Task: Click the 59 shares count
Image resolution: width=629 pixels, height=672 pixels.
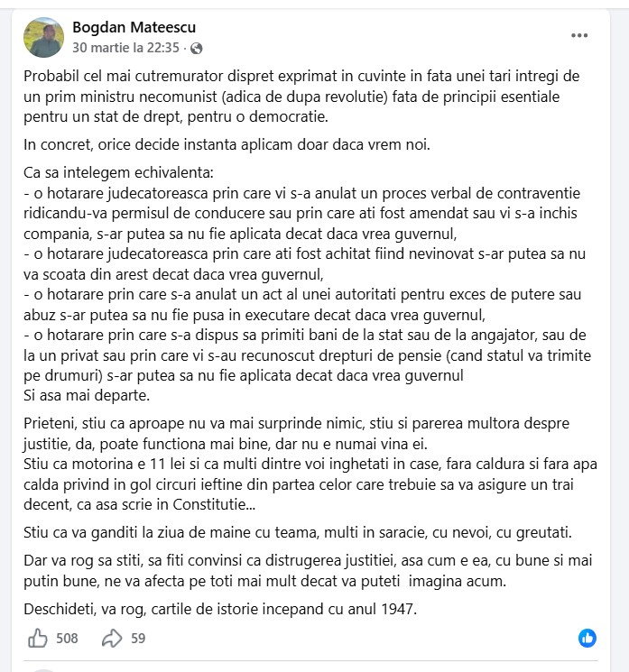Action: [138, 639]
